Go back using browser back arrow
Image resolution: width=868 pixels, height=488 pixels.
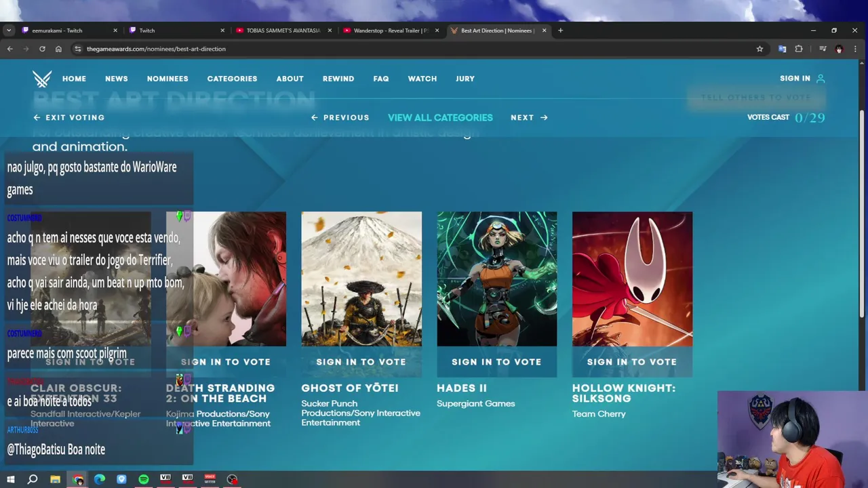(x=9, y=49)
